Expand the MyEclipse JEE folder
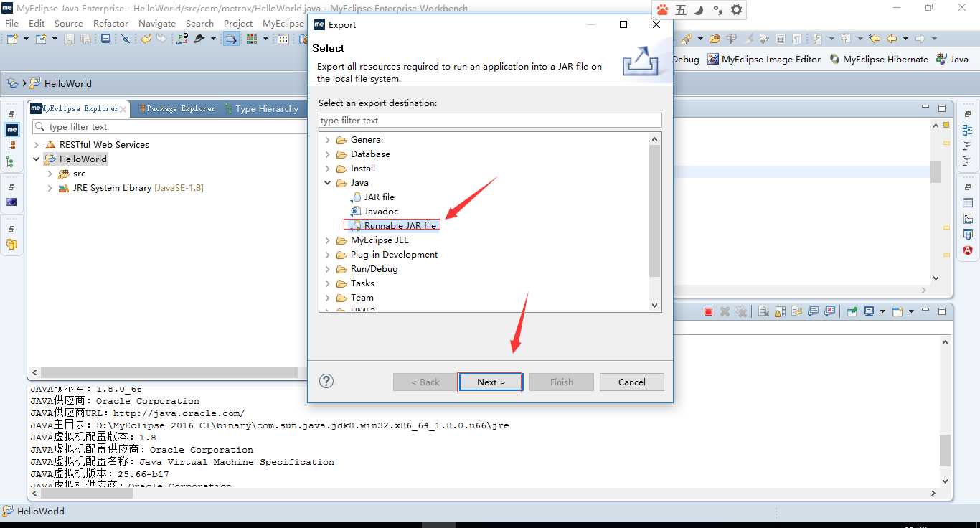This screenshot has height=528, width=980. tap(328, 240)
